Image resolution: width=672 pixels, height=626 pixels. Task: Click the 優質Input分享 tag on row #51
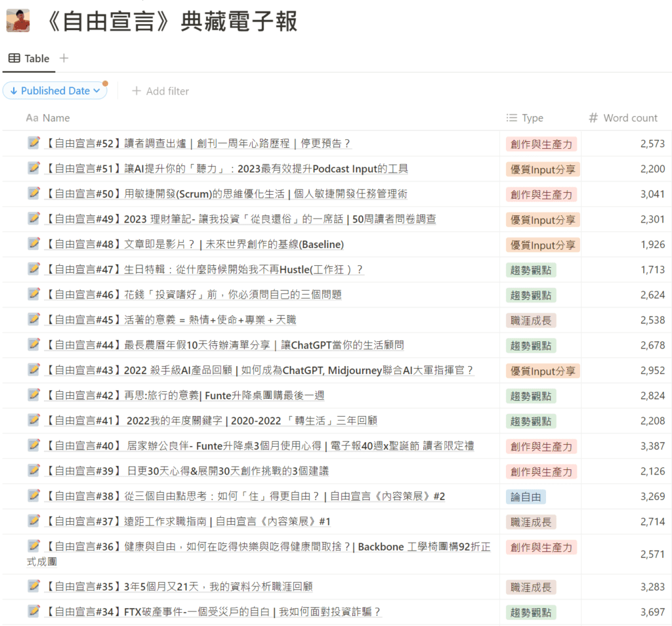pyautogui.click(x=543, y=169)
